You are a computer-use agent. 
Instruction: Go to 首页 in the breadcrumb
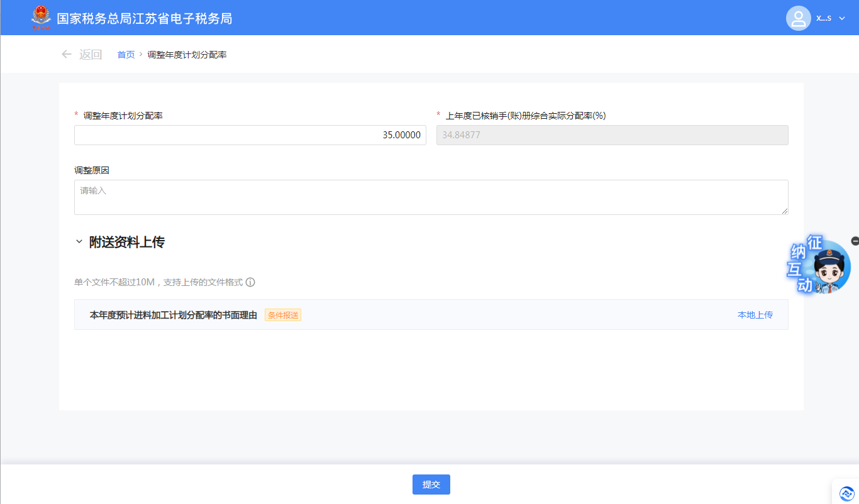(x=126, y=55)
